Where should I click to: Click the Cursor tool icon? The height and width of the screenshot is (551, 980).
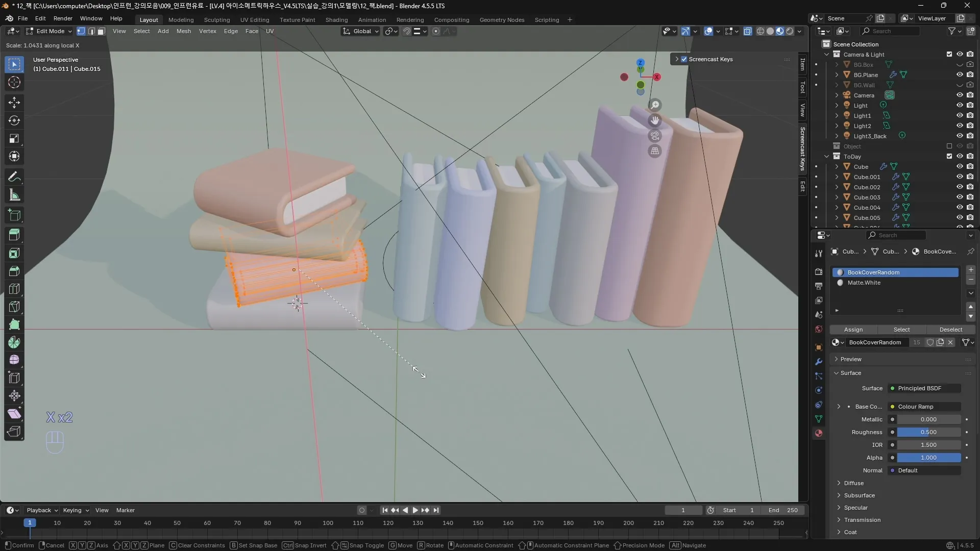14,83
